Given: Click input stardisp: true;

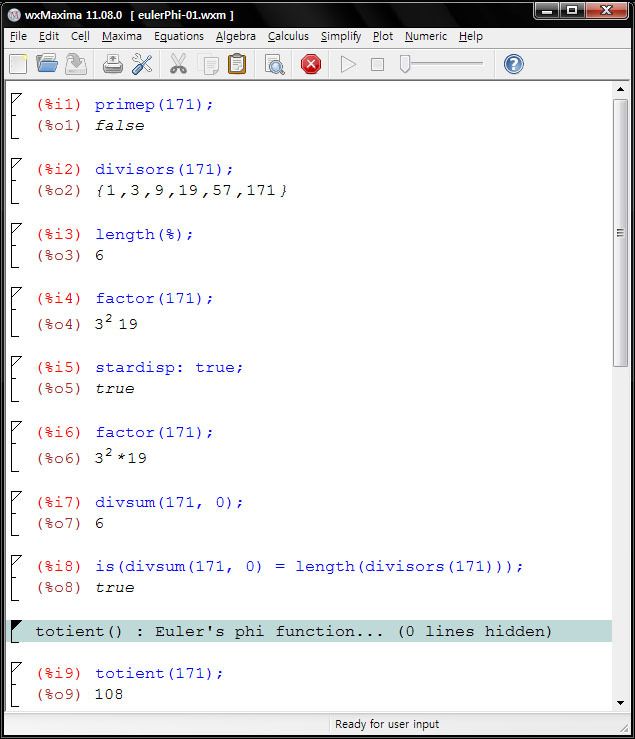Looking at the screenshot, I should (169, 368).
